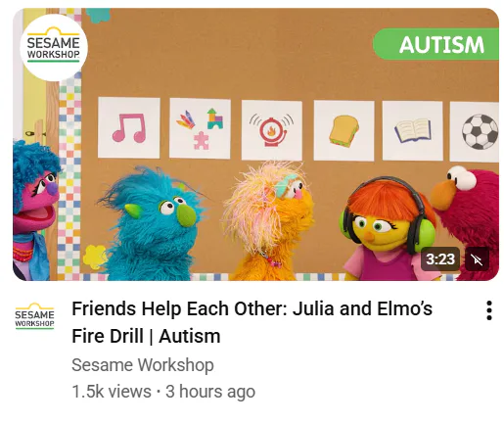The height and width of the screenshot is (423, 504).
Task: Click the open book picture card
Action: [412, 131]
